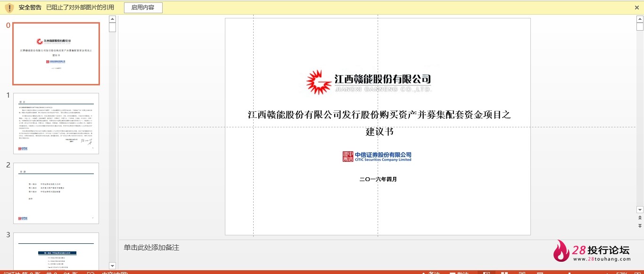
Task: Go to next slide double-arrow button
Action: coord(640,226)
